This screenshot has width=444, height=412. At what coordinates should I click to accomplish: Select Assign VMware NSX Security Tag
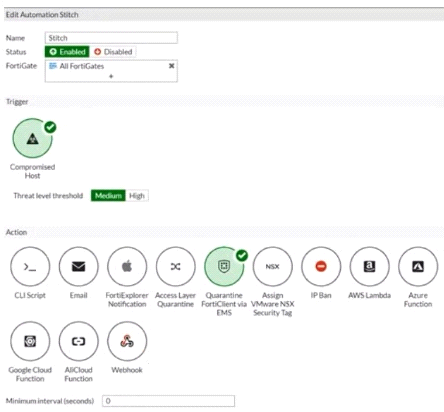tap(273, 267)
